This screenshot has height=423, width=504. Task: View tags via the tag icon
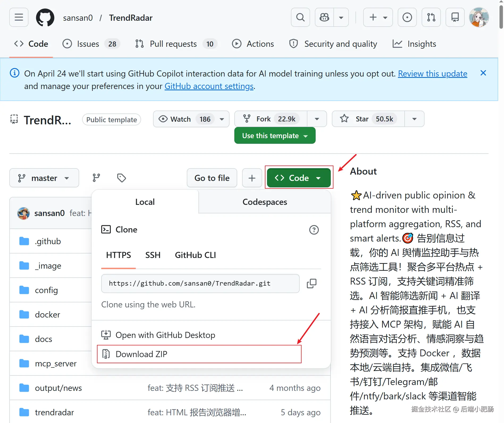[x=121, y=178]
